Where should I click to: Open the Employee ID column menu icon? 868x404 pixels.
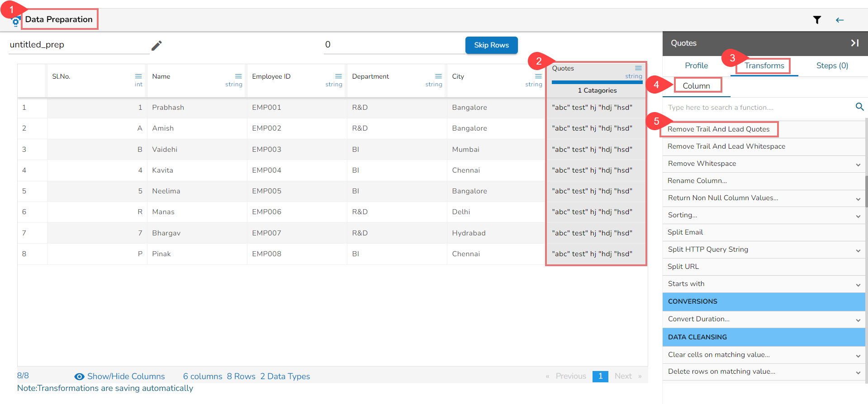tap(338, 76)
